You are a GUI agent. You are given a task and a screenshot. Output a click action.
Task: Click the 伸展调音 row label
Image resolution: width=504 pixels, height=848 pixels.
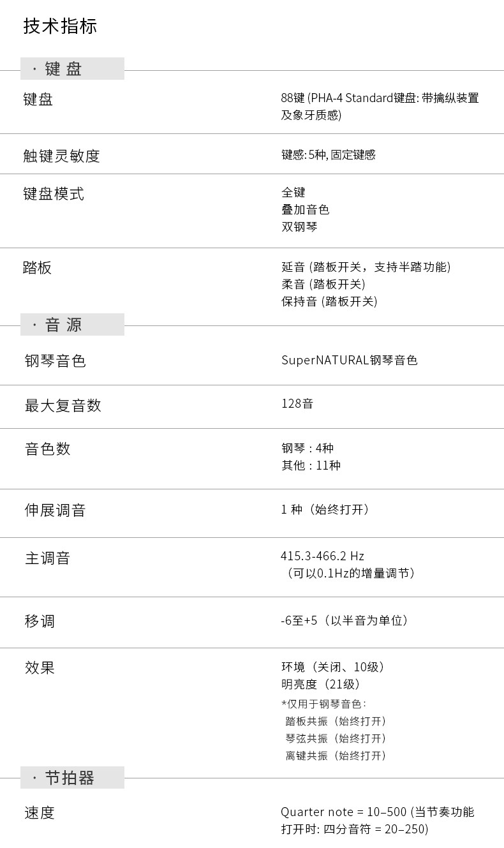[55, 510]
